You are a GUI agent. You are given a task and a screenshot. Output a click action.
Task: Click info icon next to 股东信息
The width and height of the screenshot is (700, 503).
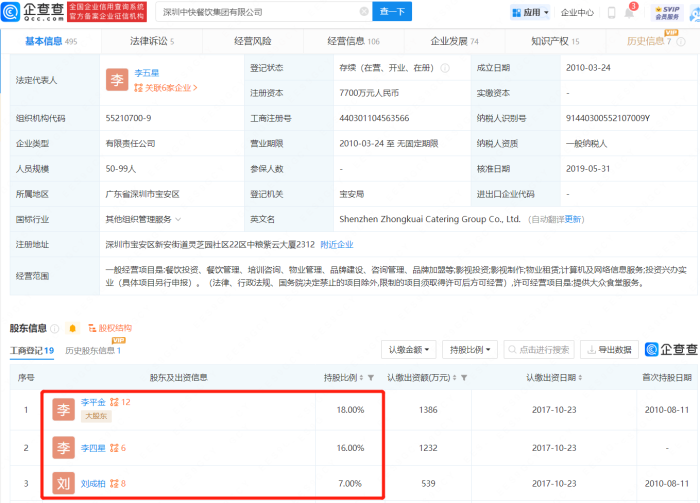54,328
